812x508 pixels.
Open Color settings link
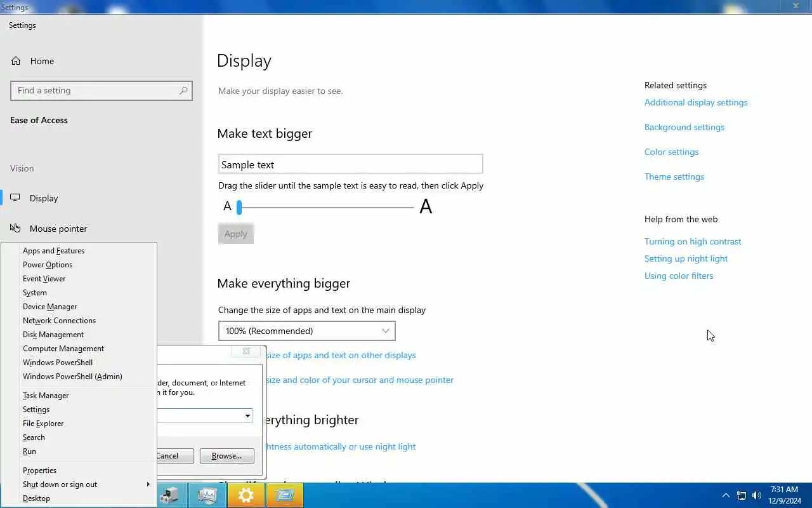[671, 152]
